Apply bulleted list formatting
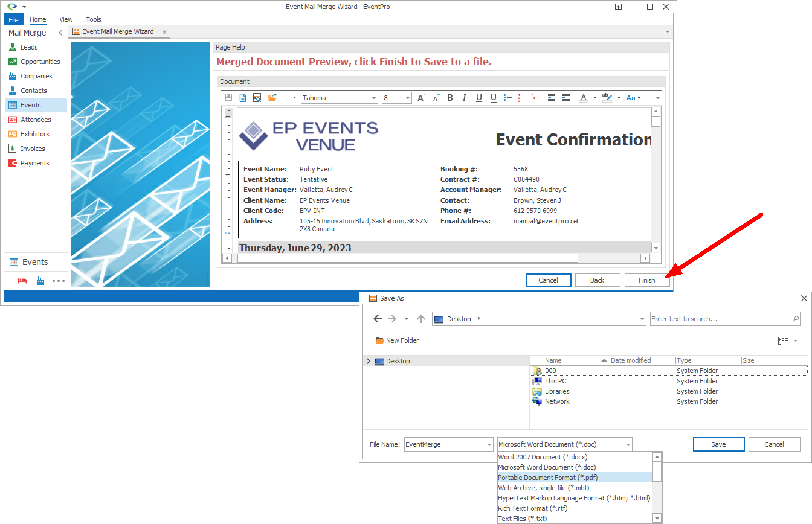This screenshot has width=812, height=524. pos(508,98)
